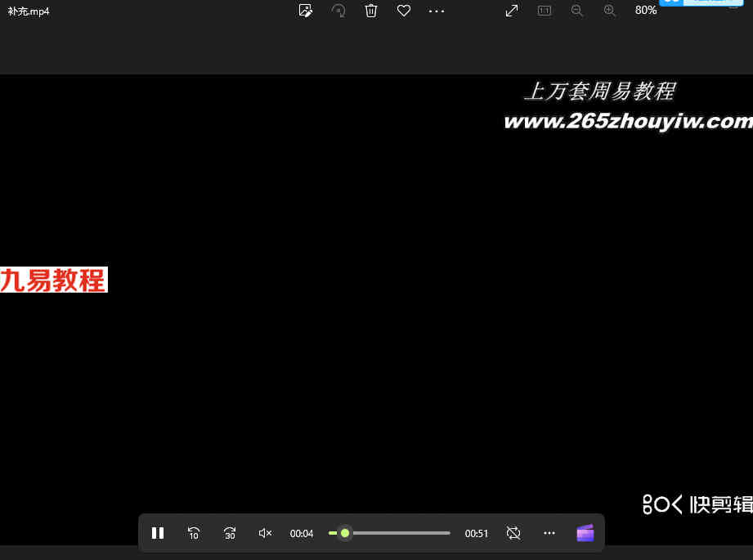Open the edit image tool
The height and width of the screenshot is (560, 753).
306,11
